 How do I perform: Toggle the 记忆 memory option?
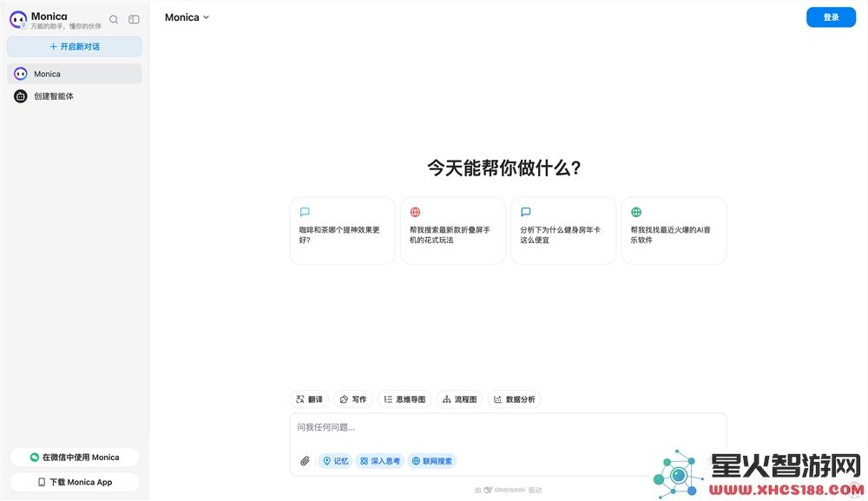click(x=335, y=461)
